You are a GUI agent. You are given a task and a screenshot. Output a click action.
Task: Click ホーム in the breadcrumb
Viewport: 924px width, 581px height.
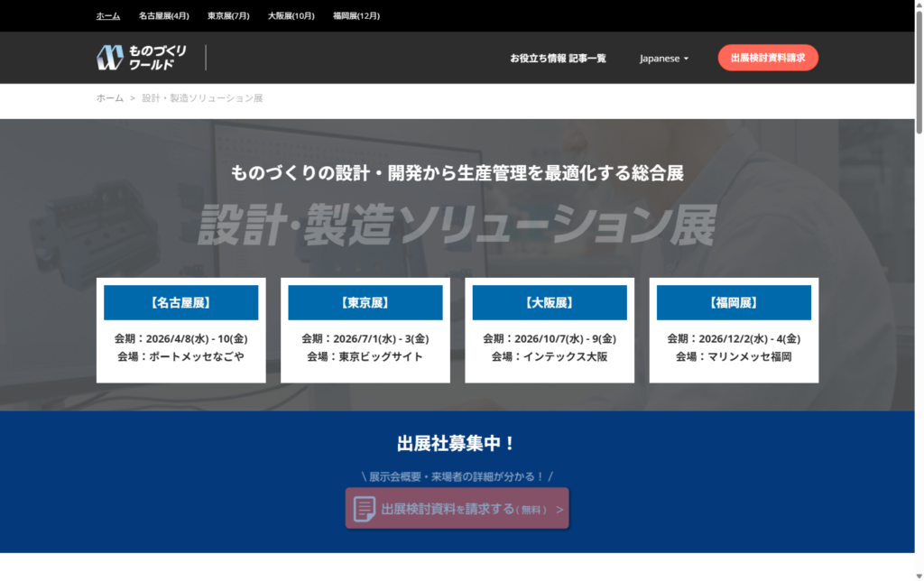110,98
